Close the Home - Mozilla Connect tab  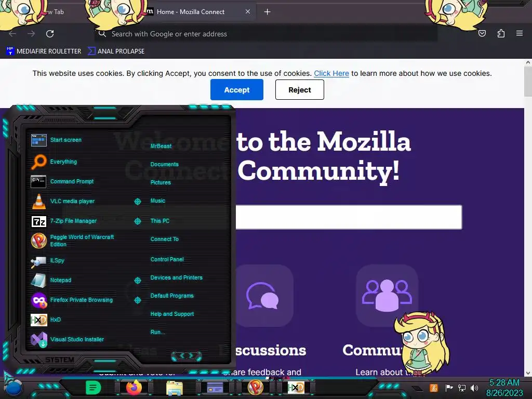coord(248,11)
